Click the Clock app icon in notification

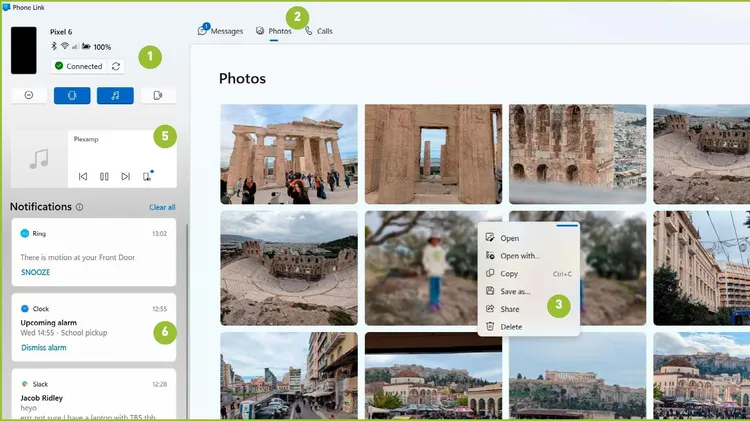pos(25,309)
